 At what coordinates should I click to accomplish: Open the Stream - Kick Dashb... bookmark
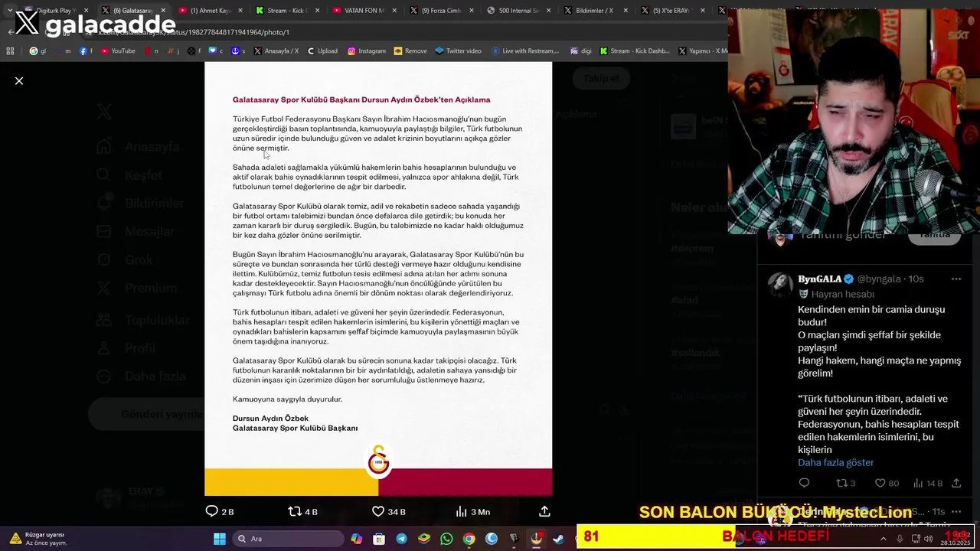[635, 51]
